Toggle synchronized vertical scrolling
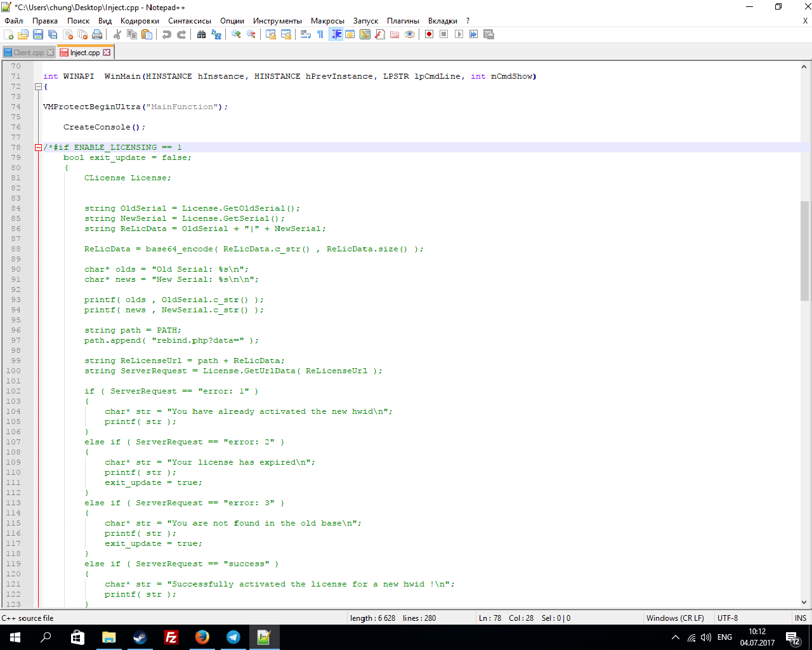812x650 pixels. (271, 34)
